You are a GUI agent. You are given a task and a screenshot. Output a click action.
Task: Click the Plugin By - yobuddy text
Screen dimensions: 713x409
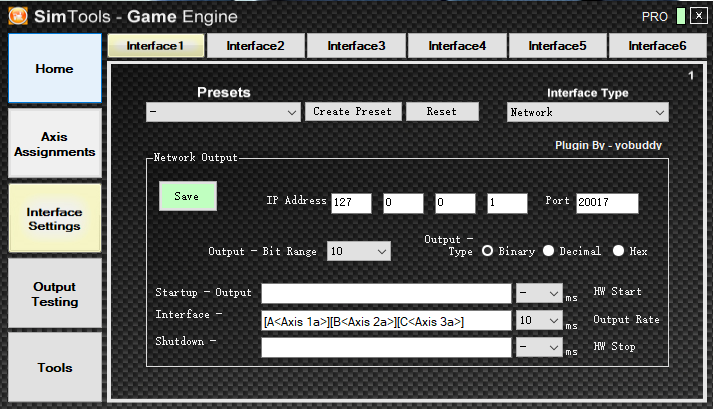[x=608, y=145]
